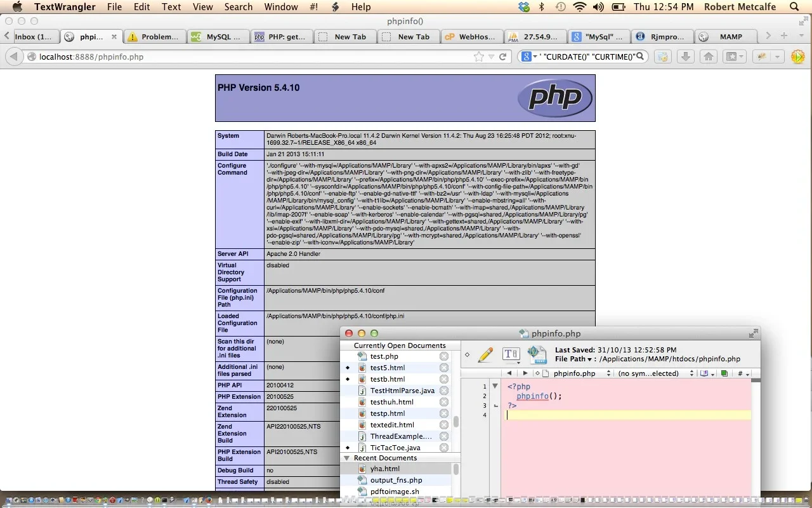Reload the phpinfo page
Screen dimensions: 812x508
[503, 57]
